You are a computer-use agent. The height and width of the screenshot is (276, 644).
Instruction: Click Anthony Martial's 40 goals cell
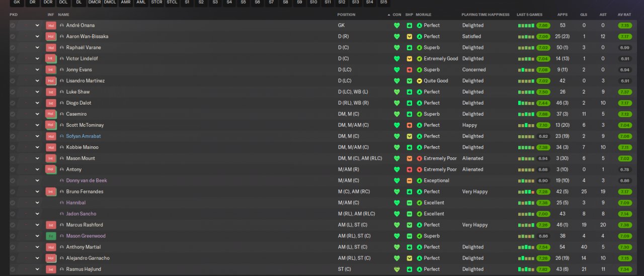pos(584,247)
